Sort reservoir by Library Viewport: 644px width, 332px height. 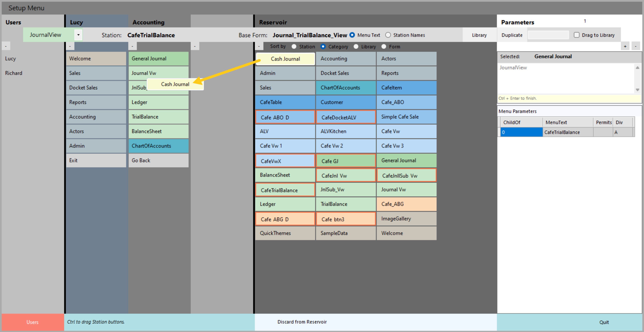[x=356, y=47]
